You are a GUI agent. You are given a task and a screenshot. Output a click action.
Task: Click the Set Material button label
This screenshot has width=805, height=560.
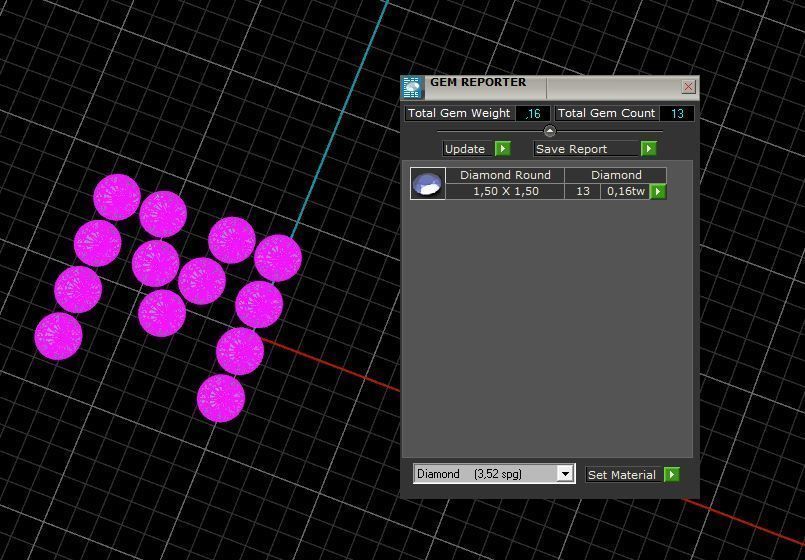[622, 475]
